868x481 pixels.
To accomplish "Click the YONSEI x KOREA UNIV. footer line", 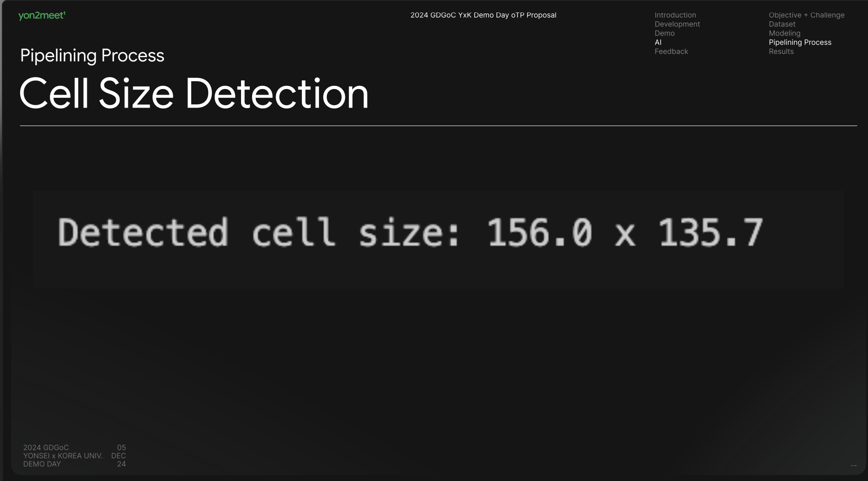I will [63, 456].
